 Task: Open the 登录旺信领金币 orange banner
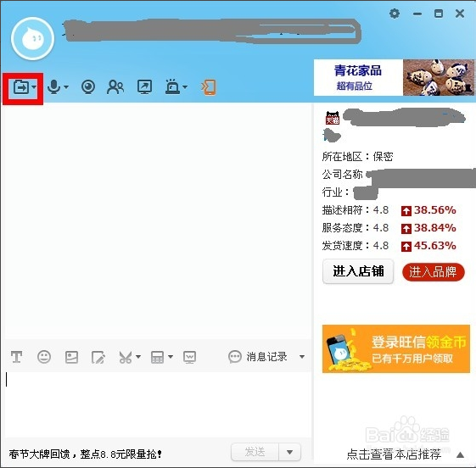tap(396, 348)
